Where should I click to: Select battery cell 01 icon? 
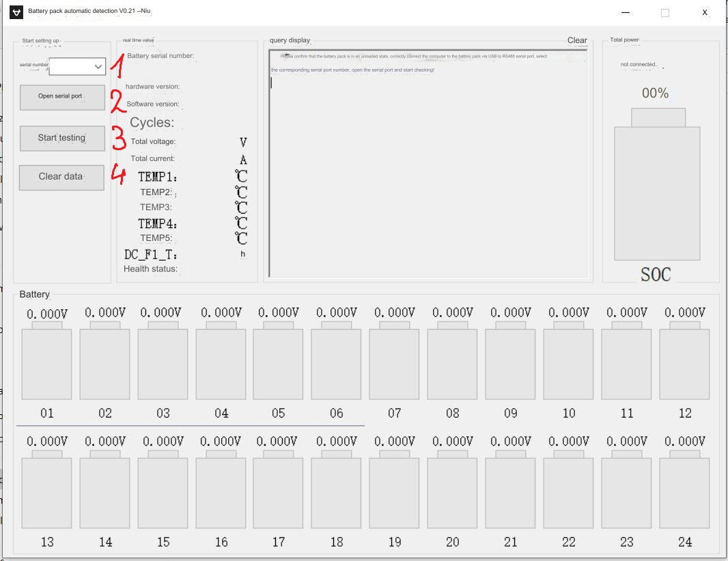click(x=46, y=363)
